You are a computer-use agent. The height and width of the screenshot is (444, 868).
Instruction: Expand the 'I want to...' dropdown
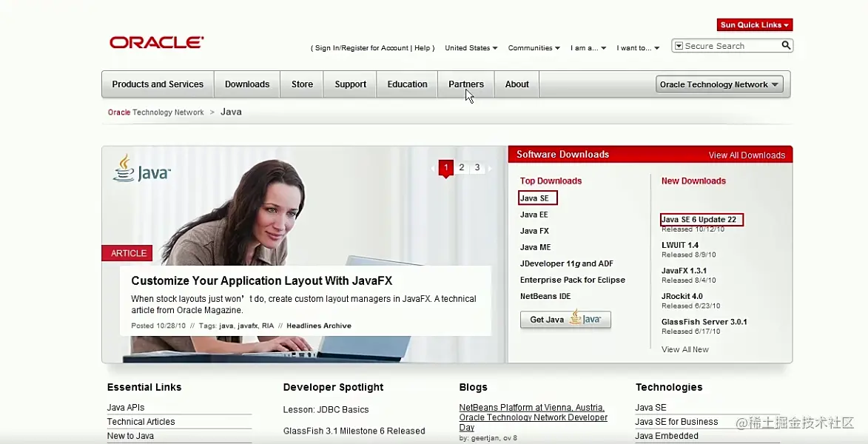click(639, 48)
